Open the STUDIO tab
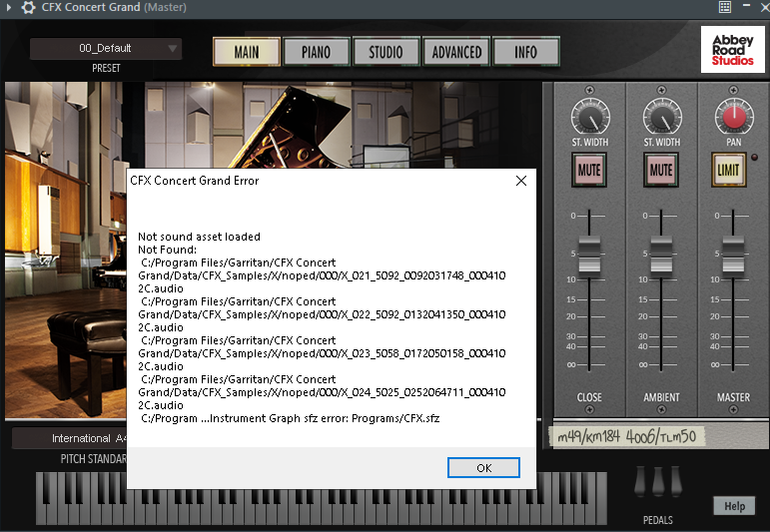The image size is (770, 532). point(385,52)
